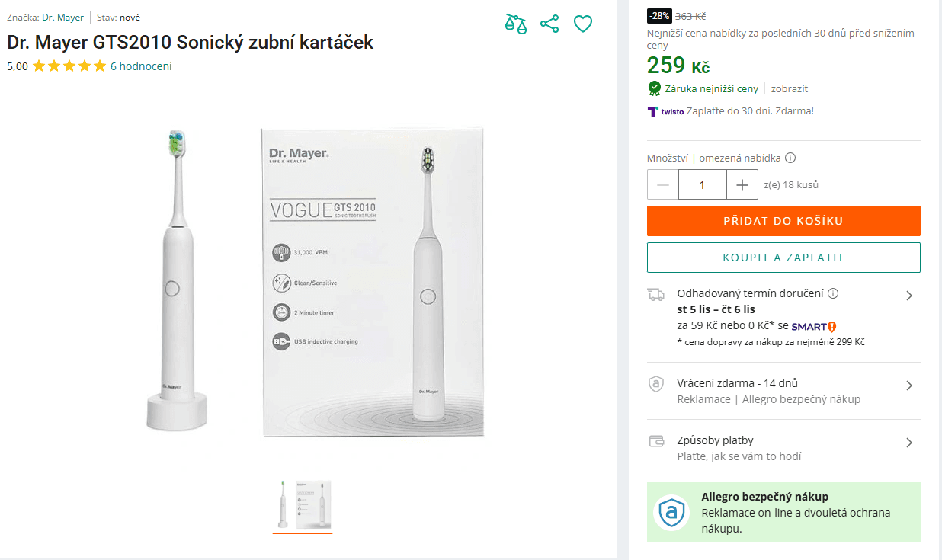This screenshot has height=560, width=942.
Task: Expand the Způsoby platby chevron
Action: (x=908, y=443)
